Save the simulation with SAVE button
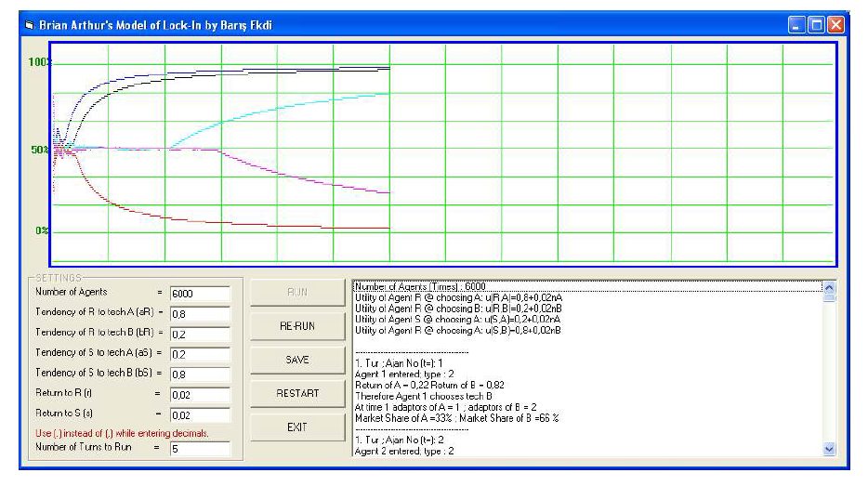Viewport: 868px width, 486px height. coord(297,360)
